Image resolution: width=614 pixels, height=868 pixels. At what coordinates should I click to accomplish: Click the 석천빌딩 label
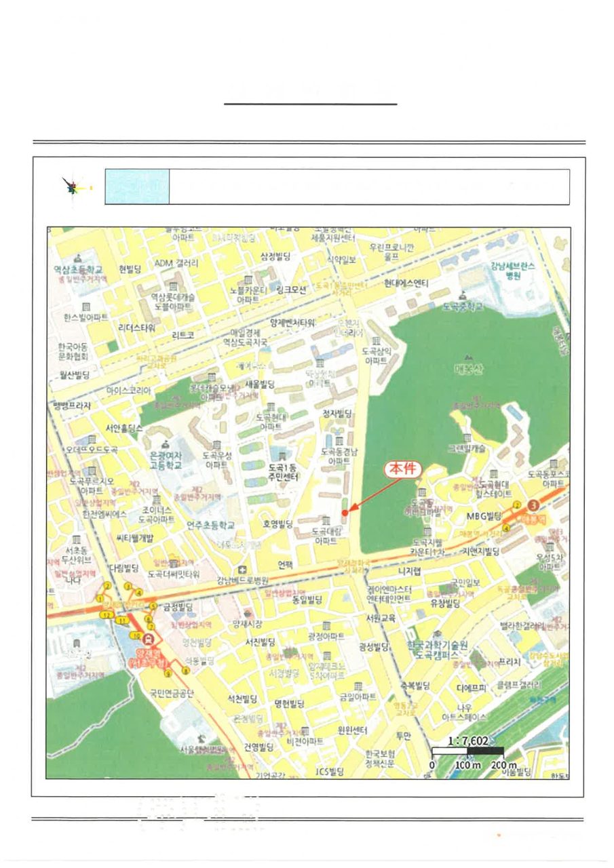coord(242,698)
